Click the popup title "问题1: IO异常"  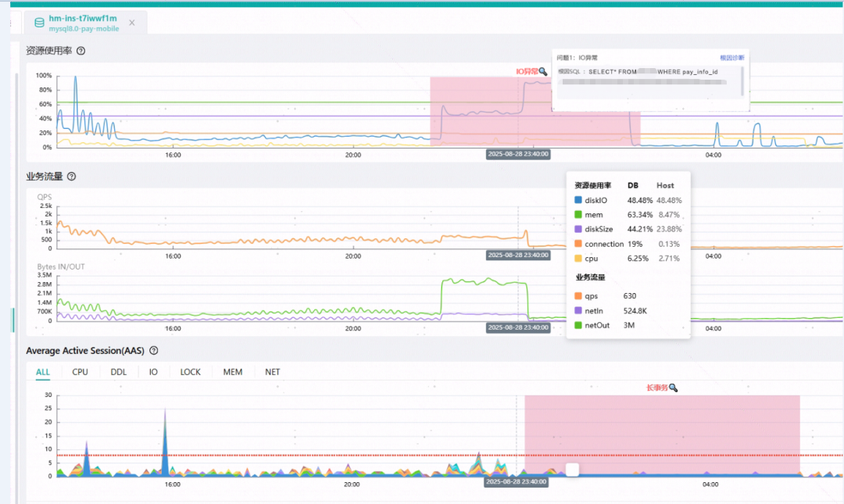(x=577, y=58)
